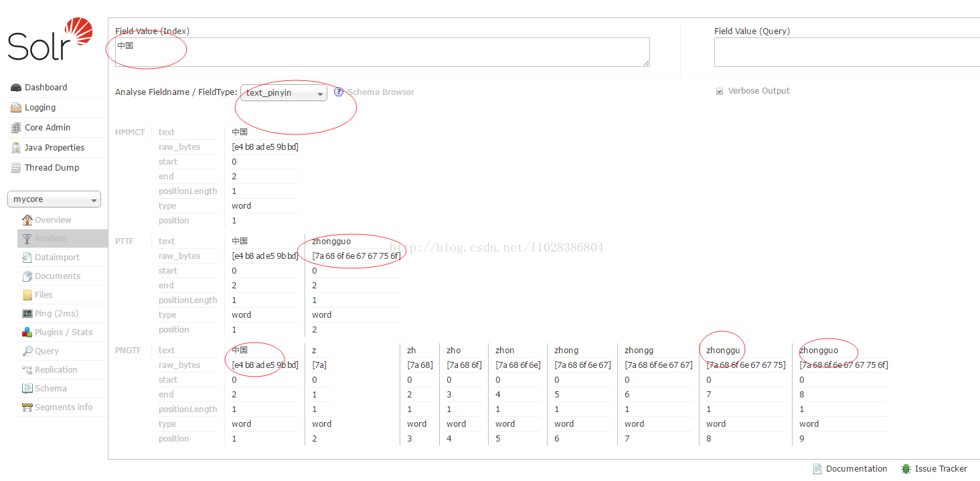Image resolution: width=980 pixels, height=481 pixels.
Task: Click the Issue Tracker bug icon
Action: 906,469
